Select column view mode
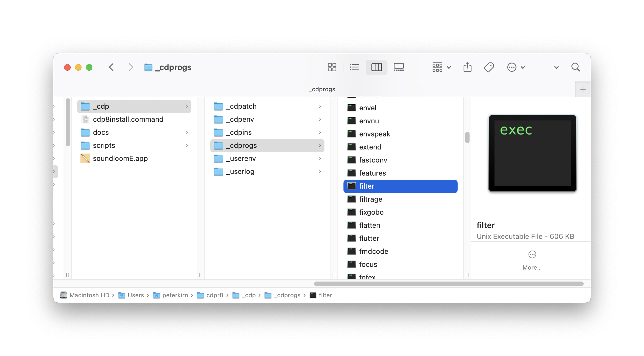Image resolution: width=644 pixels, height=356 pixels. click(x=376, y=67)
